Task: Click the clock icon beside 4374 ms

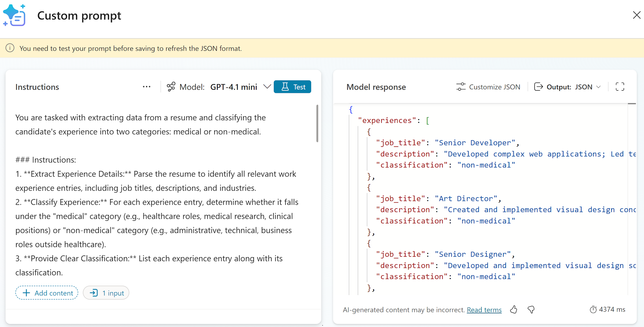Action: pos(593,310)
